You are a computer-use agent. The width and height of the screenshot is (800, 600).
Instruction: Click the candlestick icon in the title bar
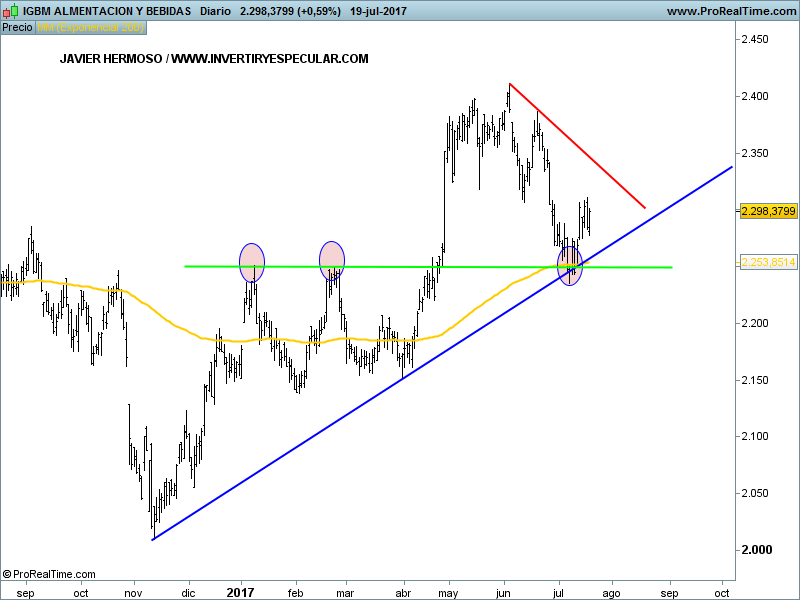(10, 11)
